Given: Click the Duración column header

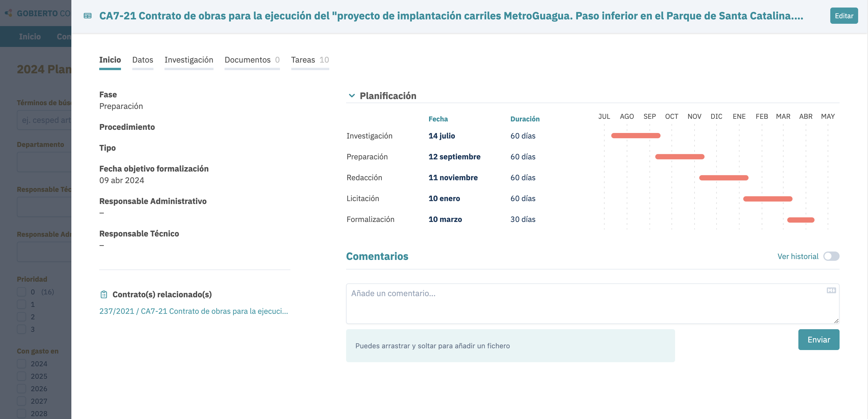Looking at the screenshot, I should (525, 119).
